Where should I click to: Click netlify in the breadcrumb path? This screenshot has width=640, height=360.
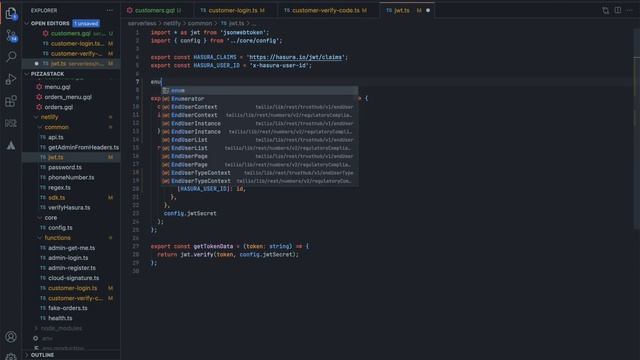click(x=172, y=23)
